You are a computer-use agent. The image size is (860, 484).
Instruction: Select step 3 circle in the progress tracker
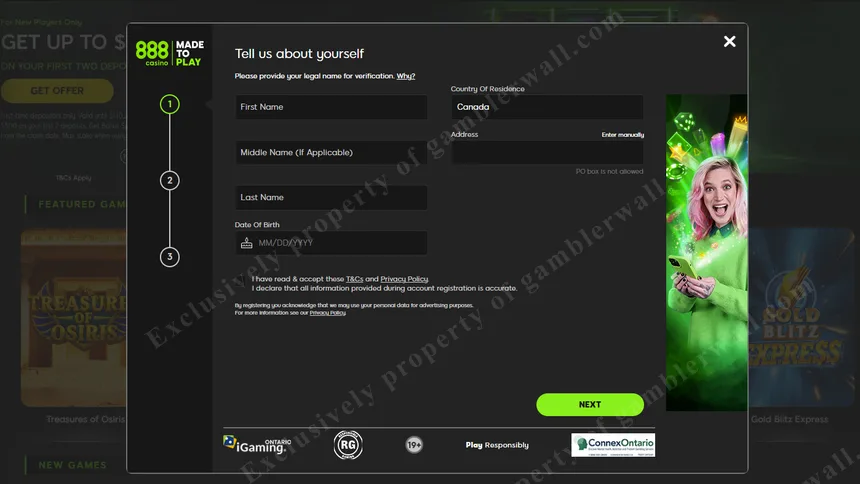click(169, 256)
